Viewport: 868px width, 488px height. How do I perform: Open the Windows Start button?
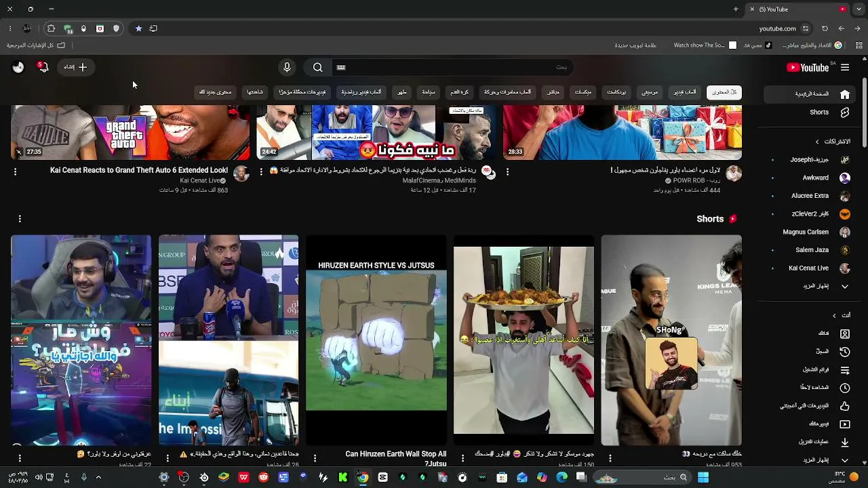(x=703, y=477)
